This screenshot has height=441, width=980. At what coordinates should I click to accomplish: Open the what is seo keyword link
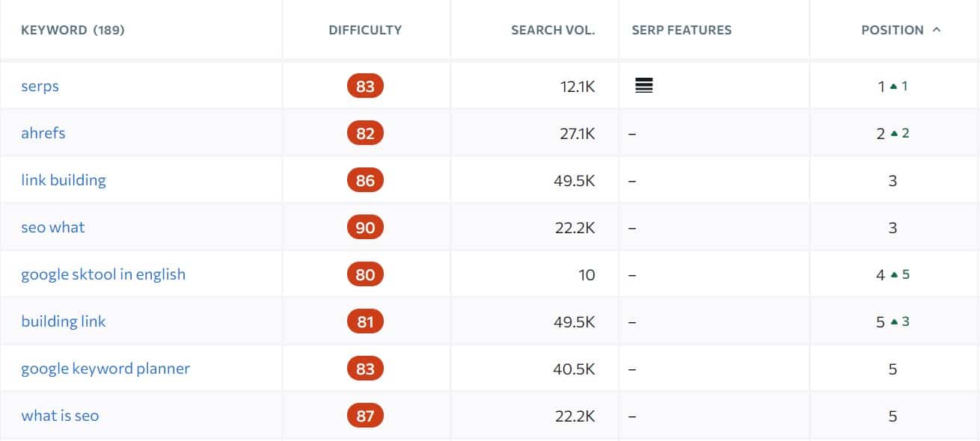[60, 416]
